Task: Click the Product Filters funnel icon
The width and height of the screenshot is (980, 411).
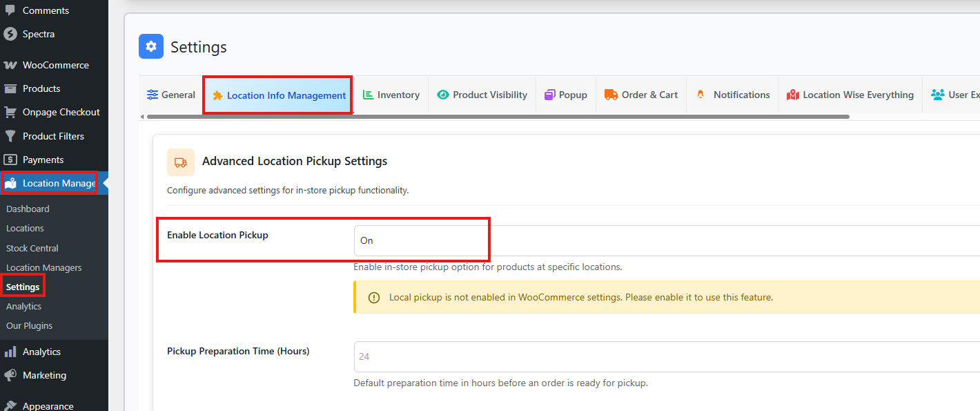Action: point(10,136)
